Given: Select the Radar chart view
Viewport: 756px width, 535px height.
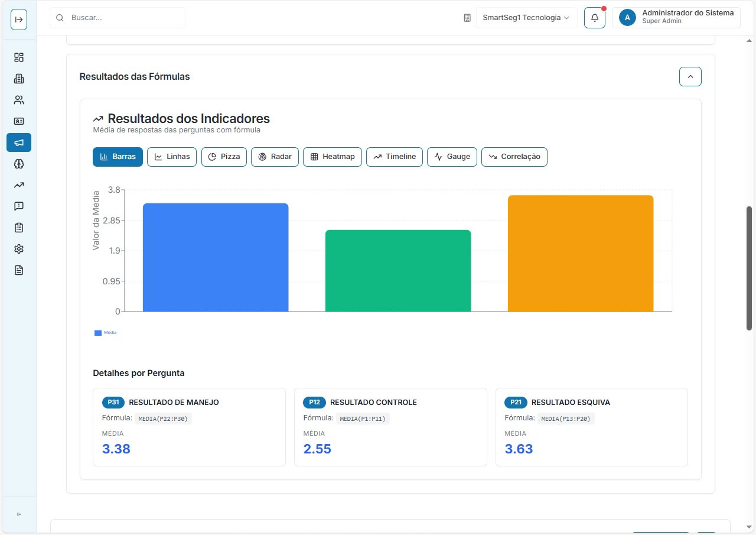Looking at the screenshot, I should [275, 157].
